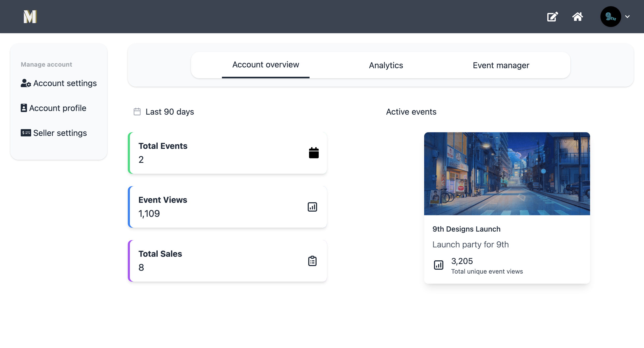
Task: Click the profile avatar picture
Action: (610, 17)
